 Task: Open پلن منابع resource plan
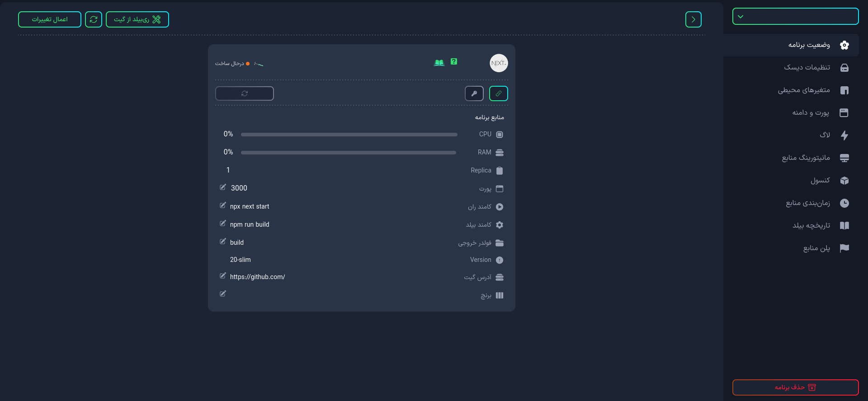pos(791,248)
